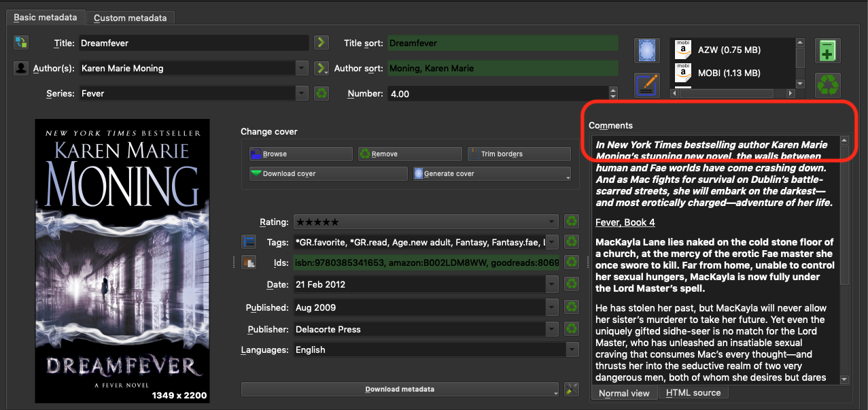The image size is (868, 410).
Task: Click the format list horizontal scrollbar
Action: pyautogui.click(x=732, y=93)
